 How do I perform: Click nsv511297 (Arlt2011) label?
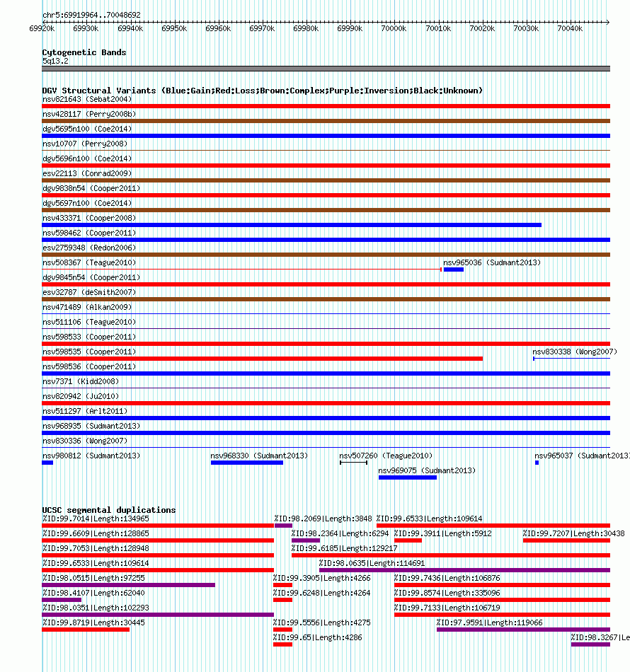(x=85, y=412)
